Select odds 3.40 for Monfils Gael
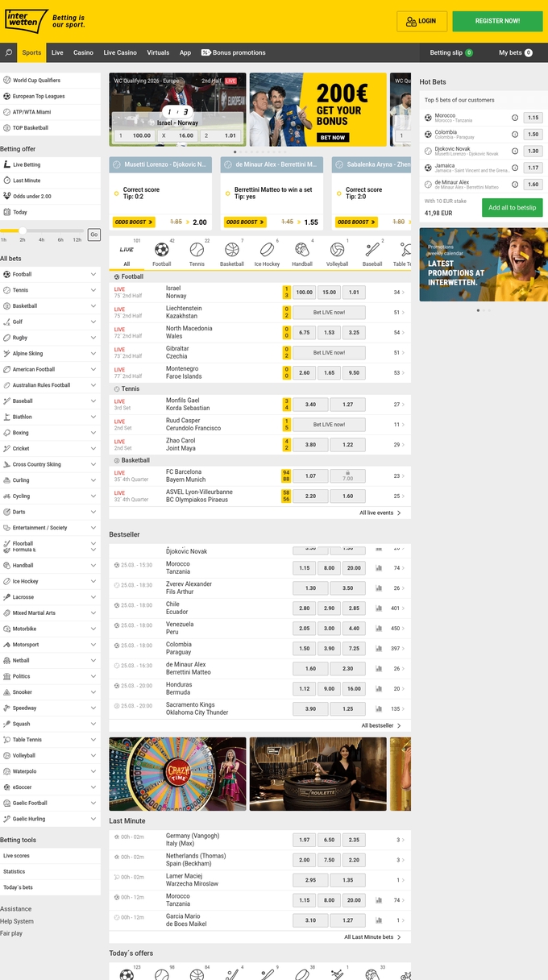The width and height of the screenshot is (548, 980). pyautogui.click(x=311, y=404)
